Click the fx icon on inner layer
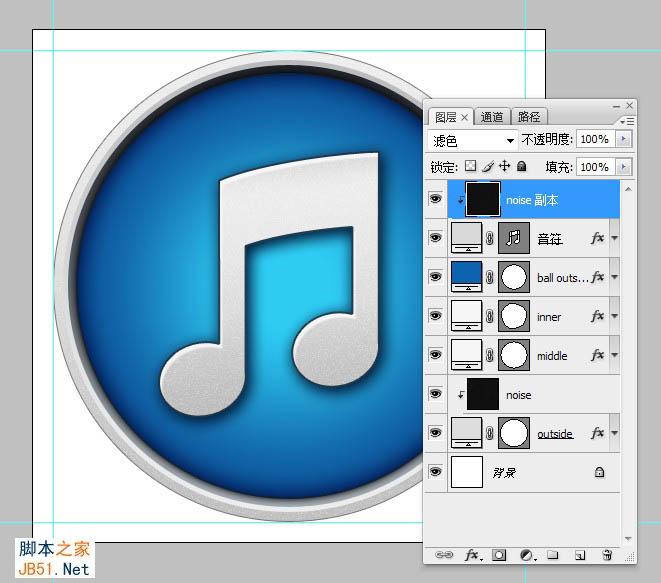 [597, 316]
